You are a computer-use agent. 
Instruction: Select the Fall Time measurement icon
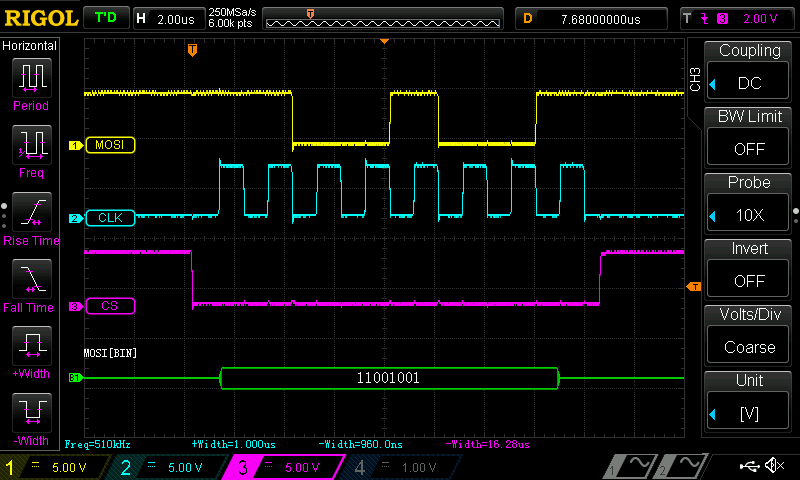click(x=32, y=279)
